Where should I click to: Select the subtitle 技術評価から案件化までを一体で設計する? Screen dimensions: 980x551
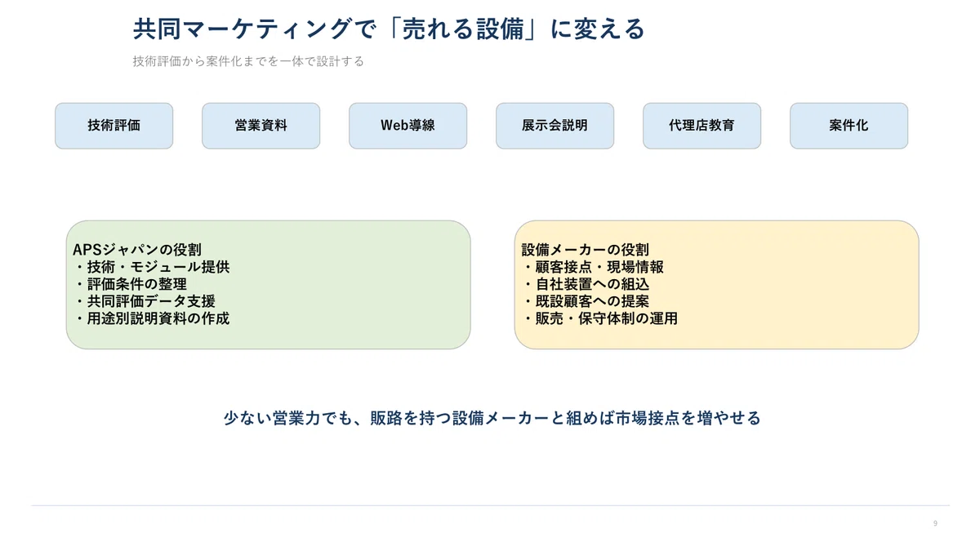pyautogui.click(x=248, y=61)
